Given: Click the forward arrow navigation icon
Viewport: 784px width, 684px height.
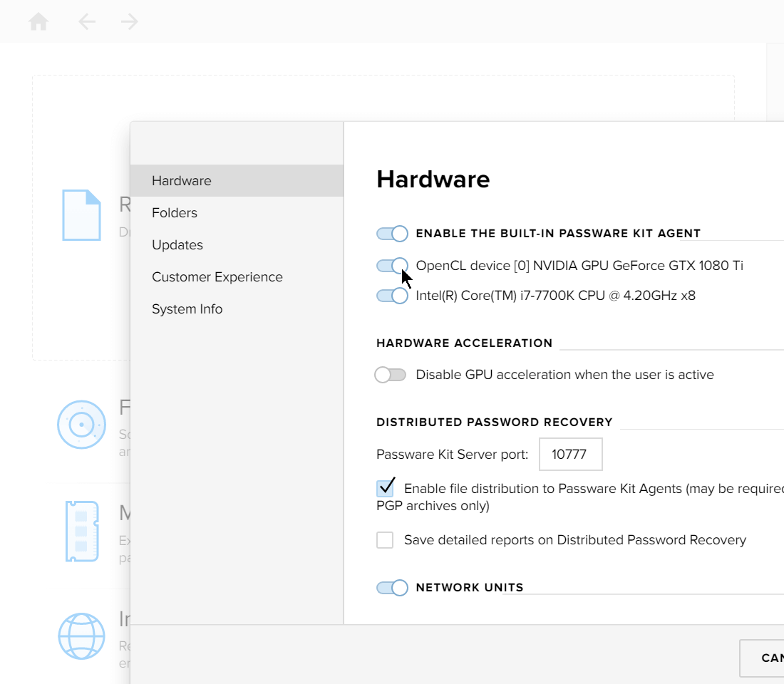Looking at the screenshot, I should [130, 21].
